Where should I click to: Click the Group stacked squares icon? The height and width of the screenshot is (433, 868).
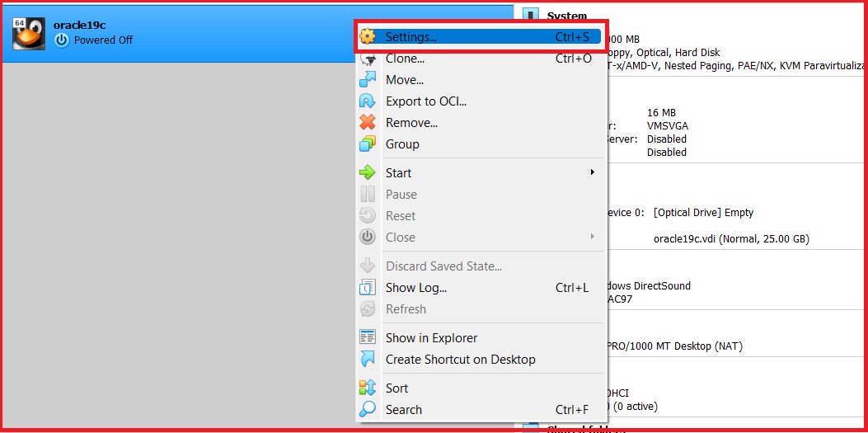tap(368, 144)
